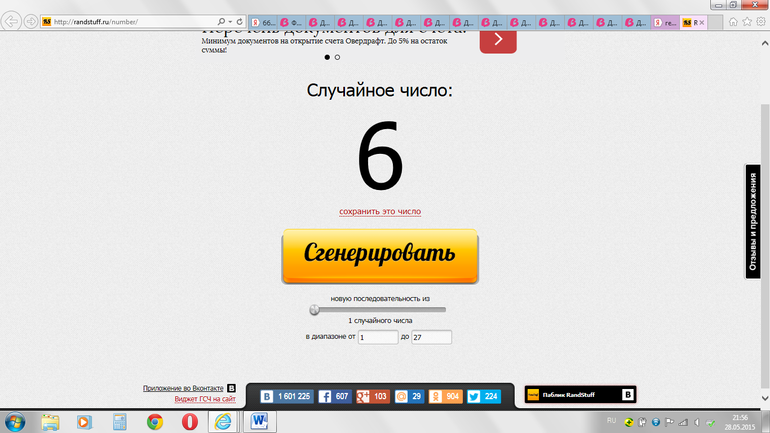Click the scrollbar up arrow
Screen dimensions: 770x433
click(x=765, y=43)
